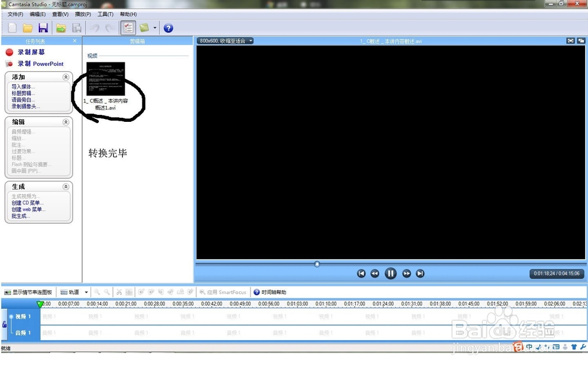Import media via the folder with green arrow icon
Viewport: 588px width, 368px height.
(x=61, y=28)
